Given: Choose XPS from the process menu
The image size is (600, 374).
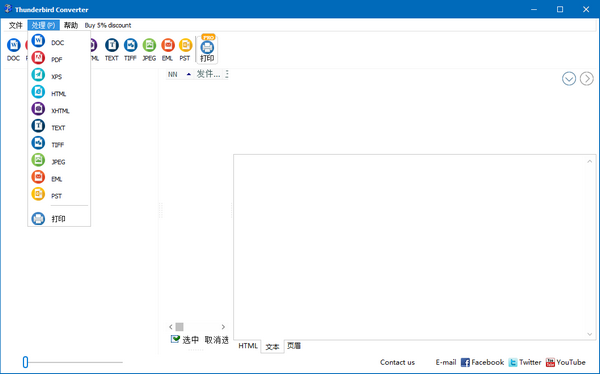Looking at the screenshot, I should pyautogui.click(x=59, y=75).
